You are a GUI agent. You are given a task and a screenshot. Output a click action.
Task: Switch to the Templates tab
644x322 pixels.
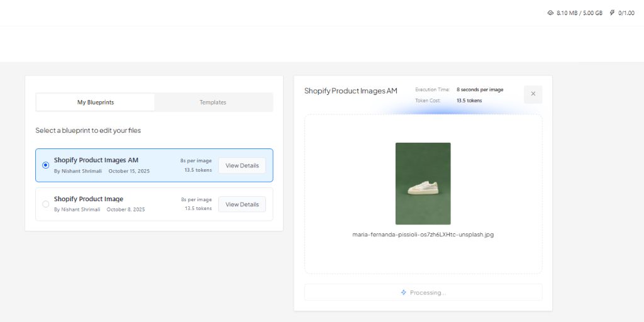(213, 103)
